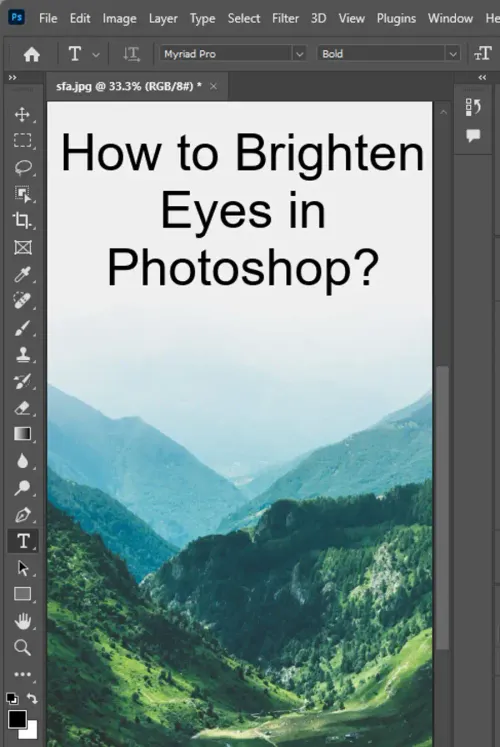
Task: Open the Myriad Pro font family dropdown arrow
Action: [x=299, y=54]
